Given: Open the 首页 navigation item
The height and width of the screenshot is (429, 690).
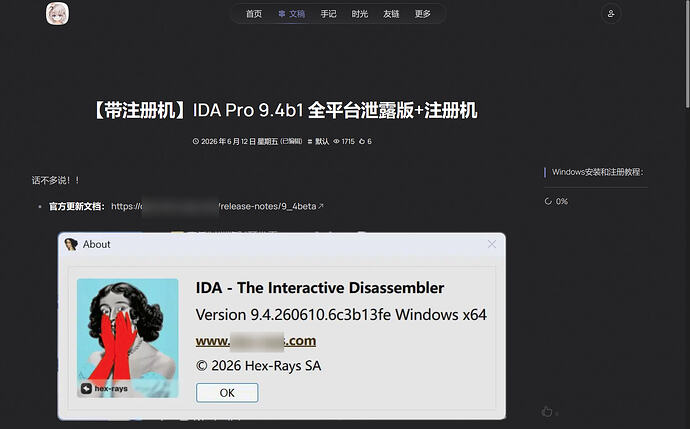Looking at the screenshot, I should (x=253, y=14).
